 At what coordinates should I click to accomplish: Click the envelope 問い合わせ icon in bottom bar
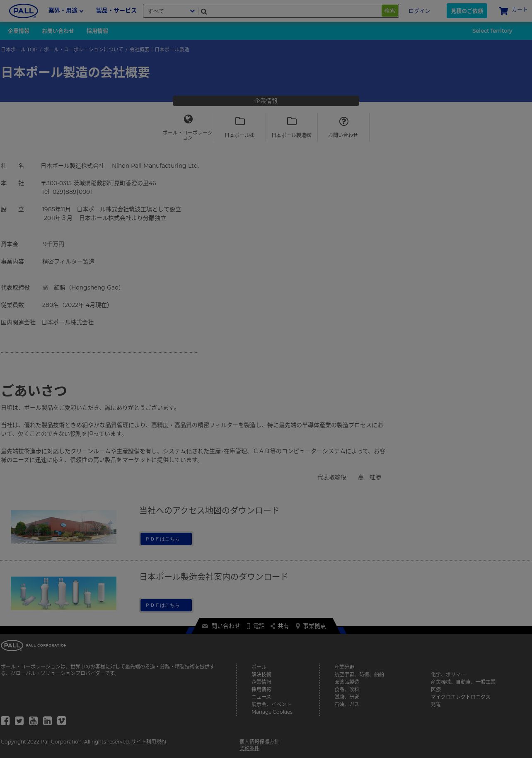(205, 626)
